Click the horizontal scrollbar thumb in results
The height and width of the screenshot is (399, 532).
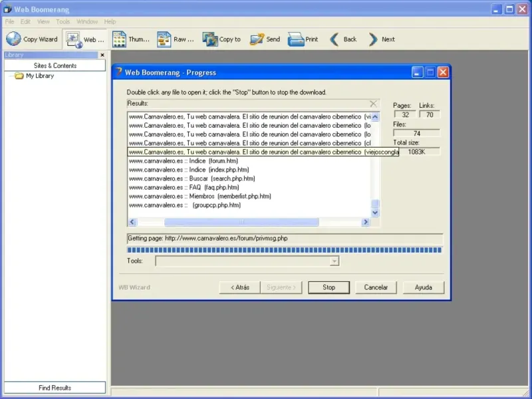pyautogui.click(x=241, y=222)
